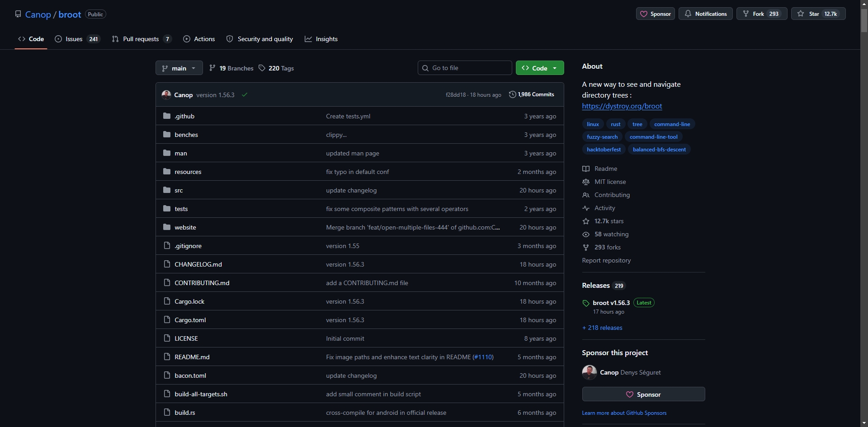Open the src folder
Image resolution: width=868 pixels, height=427 pixels.
click(179, 190)
